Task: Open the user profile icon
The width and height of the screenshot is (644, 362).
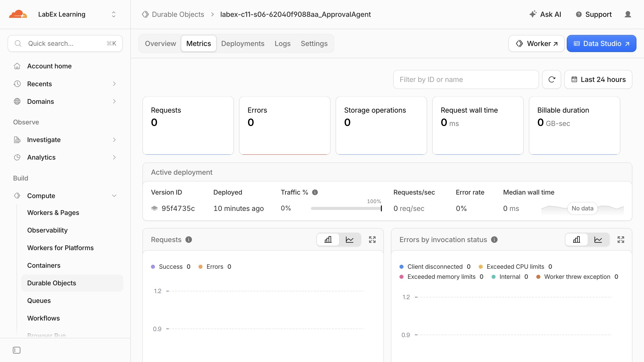Action: point(628,14)
